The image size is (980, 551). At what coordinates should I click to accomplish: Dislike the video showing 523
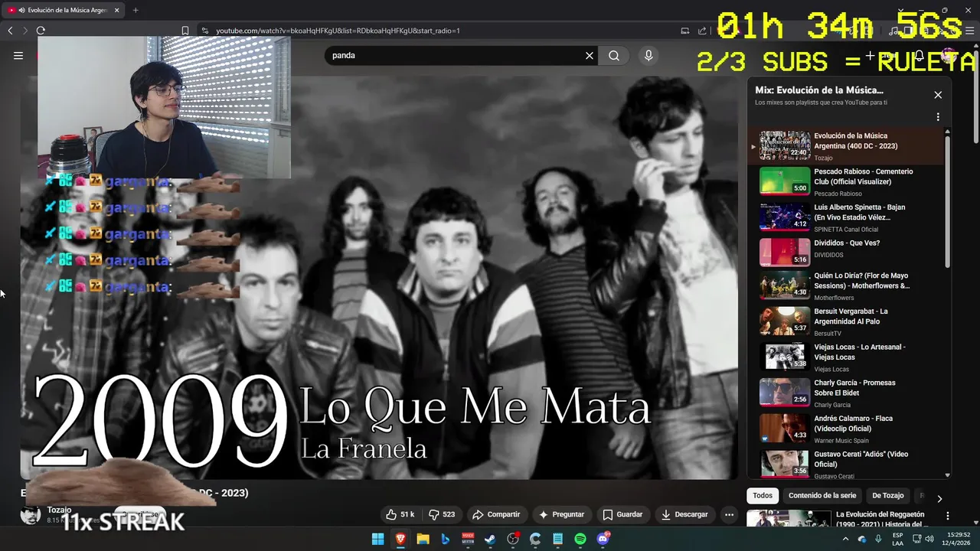pos(442,514)
